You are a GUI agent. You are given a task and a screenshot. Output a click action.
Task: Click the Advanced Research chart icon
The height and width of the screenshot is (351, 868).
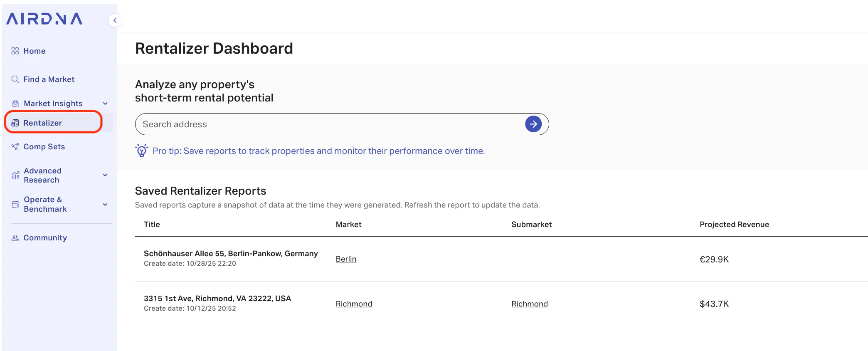tap(15, 175)
